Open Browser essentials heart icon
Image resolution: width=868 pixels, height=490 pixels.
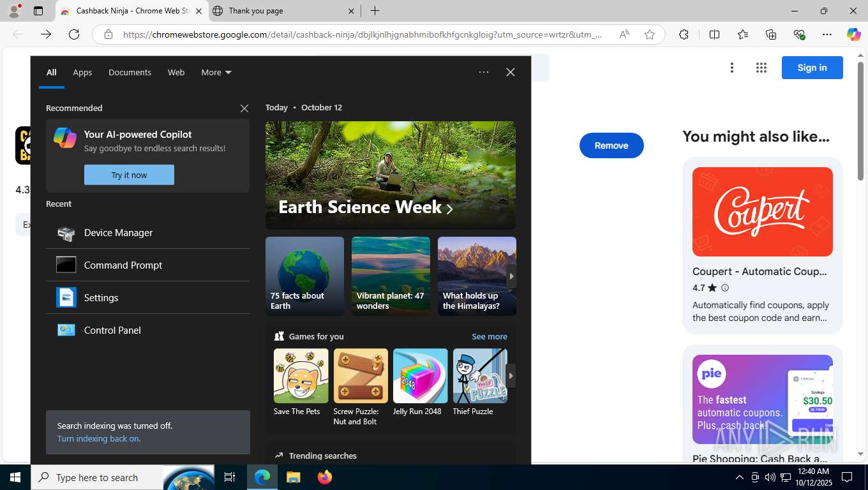click(799, 34)
